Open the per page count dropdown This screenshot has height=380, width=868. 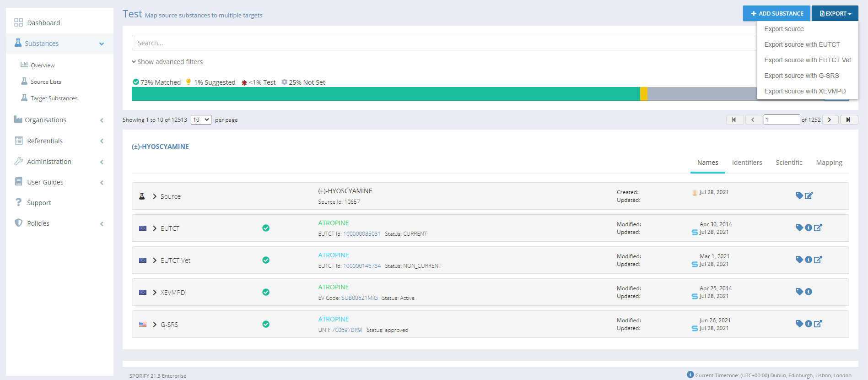200,120
